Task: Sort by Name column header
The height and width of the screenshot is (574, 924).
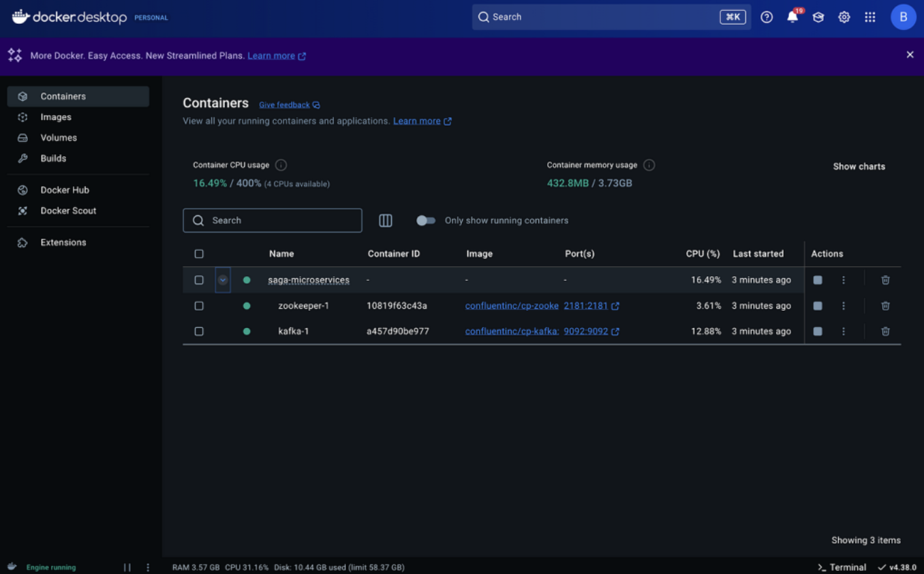Action: [x=281, y=254]
